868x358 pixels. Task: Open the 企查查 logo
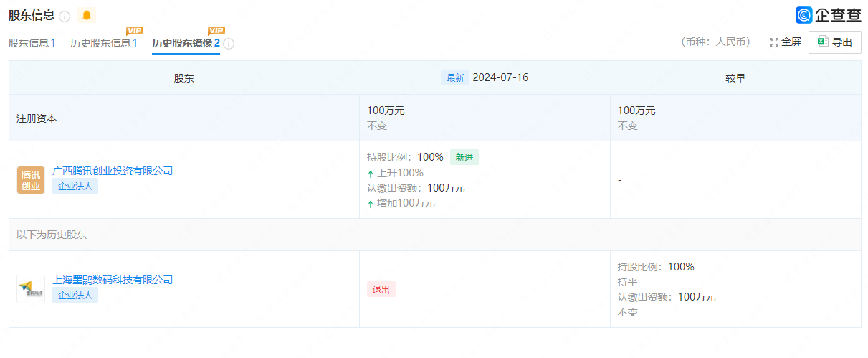tap(828, 15)
